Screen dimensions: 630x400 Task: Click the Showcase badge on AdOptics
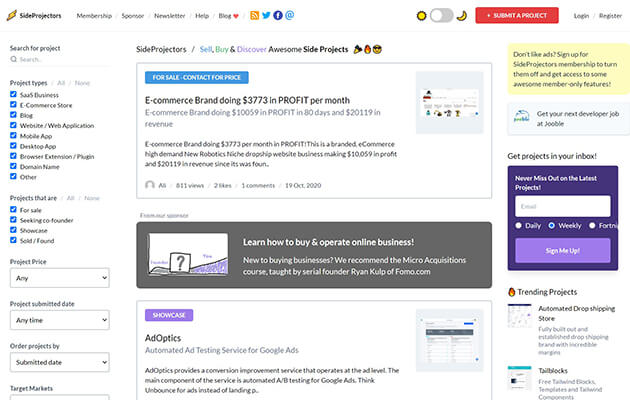tap(169, 315)
